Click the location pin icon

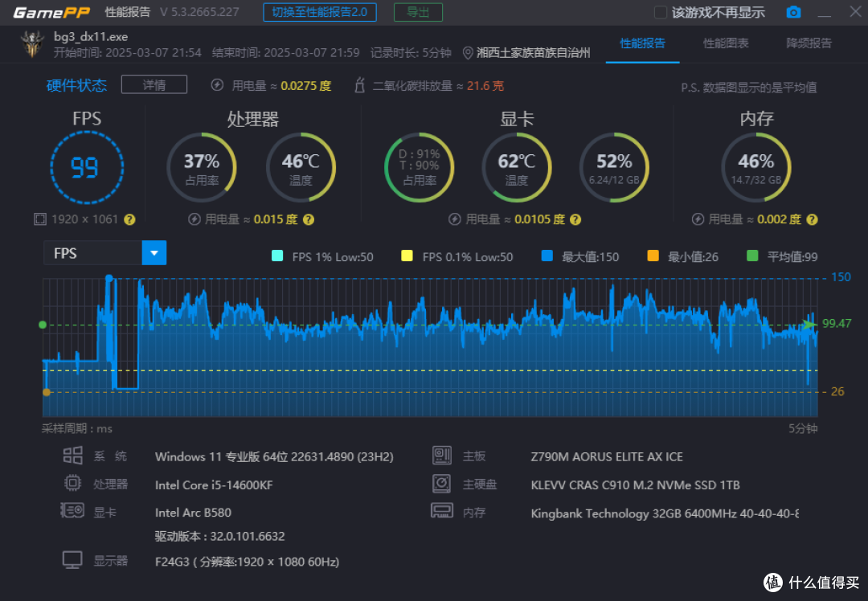coord(468,53)
